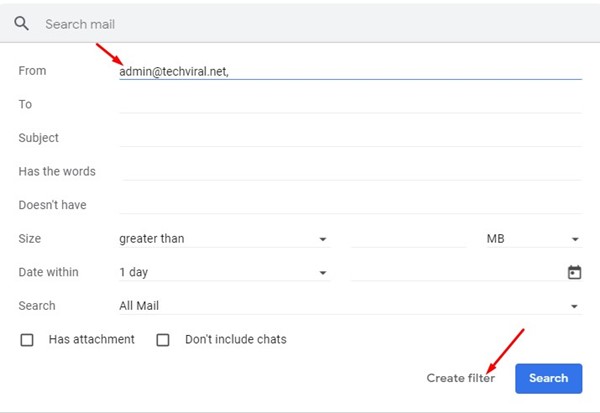
Task: Focus the Doesn't have field
Action: [351, 205]
